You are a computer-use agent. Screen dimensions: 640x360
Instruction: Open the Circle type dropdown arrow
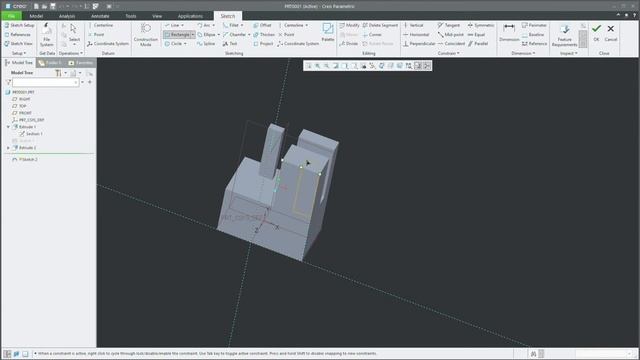tap(185, 44)
